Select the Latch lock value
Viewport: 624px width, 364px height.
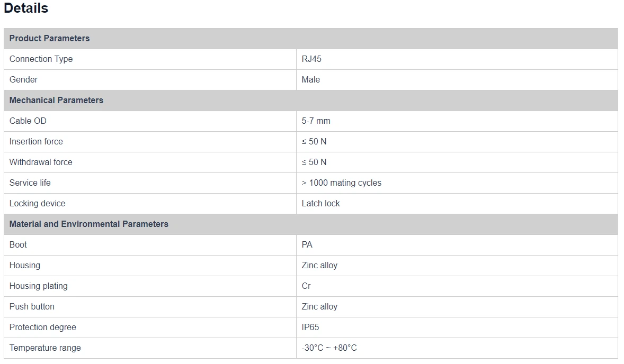320,203
